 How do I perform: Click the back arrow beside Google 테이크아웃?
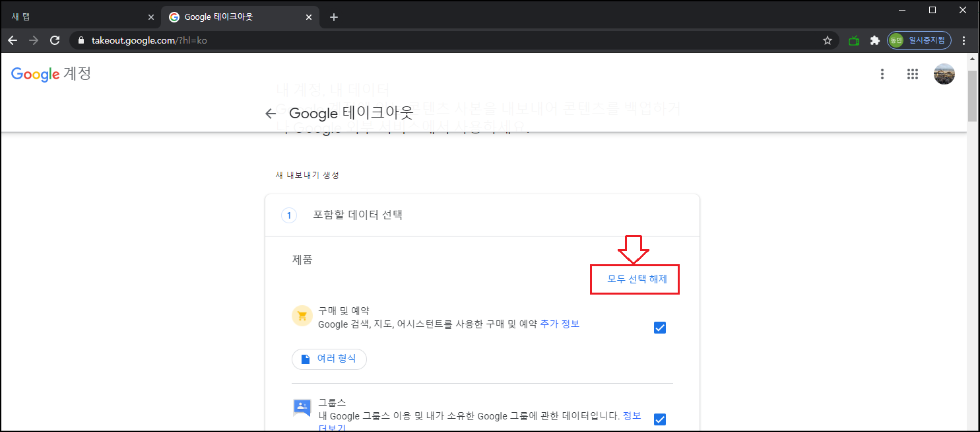(270, 114)
